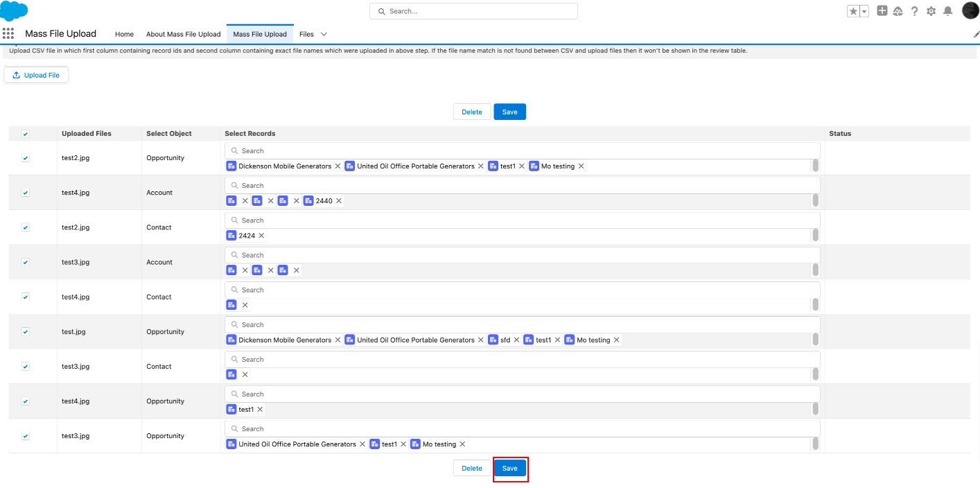
Task: Click pill list scrollbar in test2.jpg Opportunity row
Action: (816, 166)
